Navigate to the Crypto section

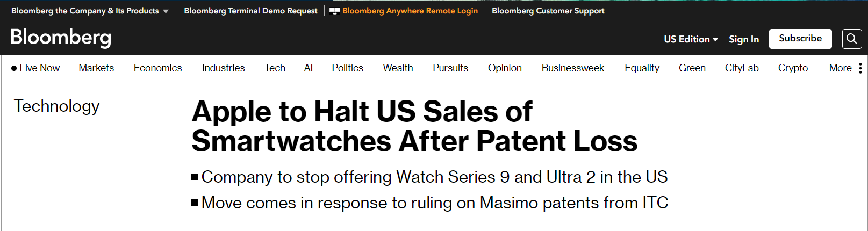[793, 68]
